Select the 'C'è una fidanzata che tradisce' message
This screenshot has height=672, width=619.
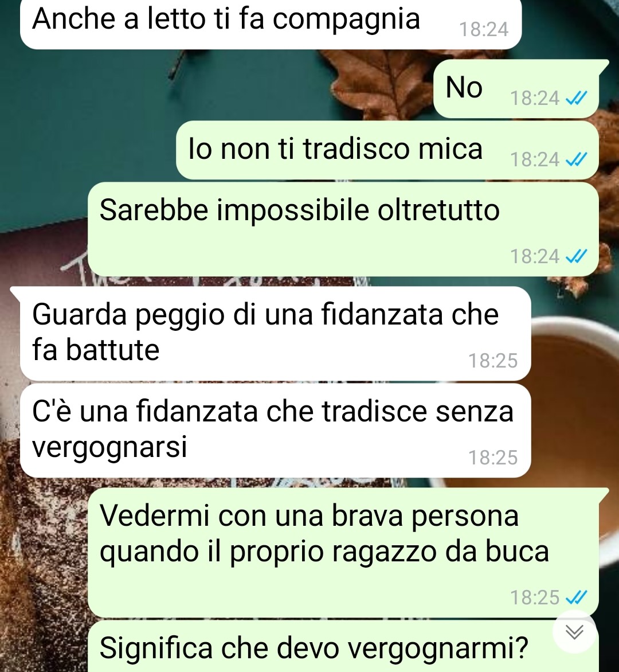(x=276, y=431)
